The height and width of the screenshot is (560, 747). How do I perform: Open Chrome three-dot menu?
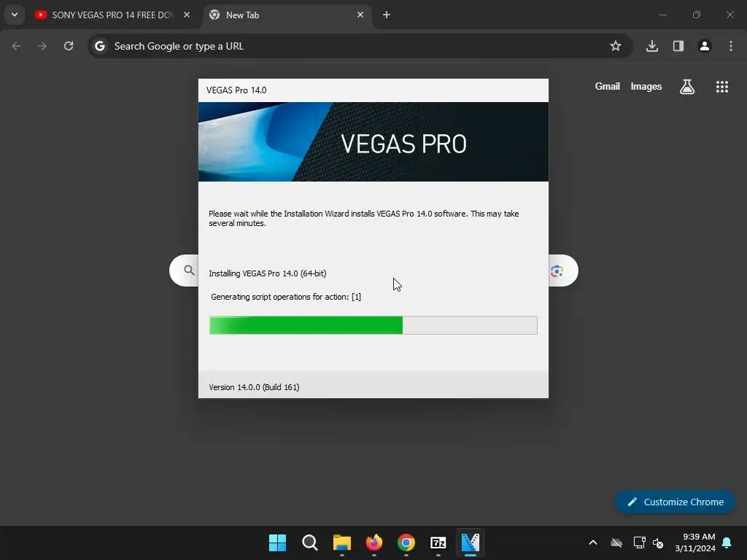(x=731, y=46)
